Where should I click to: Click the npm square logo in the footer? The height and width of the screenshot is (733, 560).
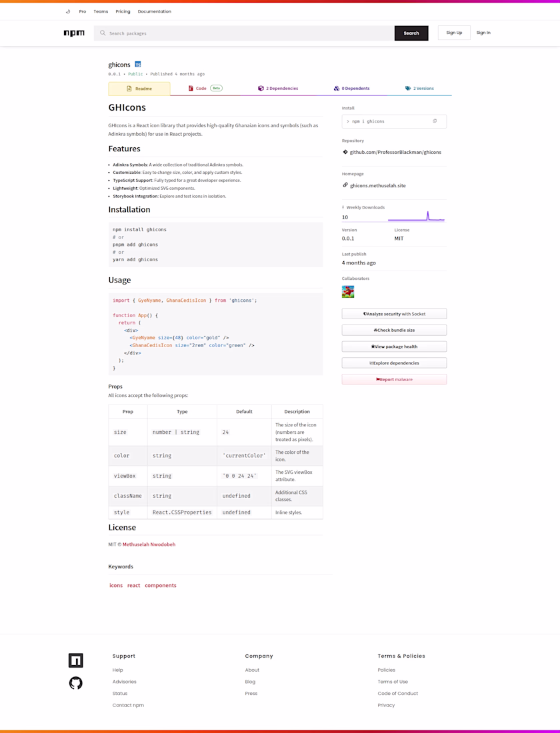click(x=76, y=660)
